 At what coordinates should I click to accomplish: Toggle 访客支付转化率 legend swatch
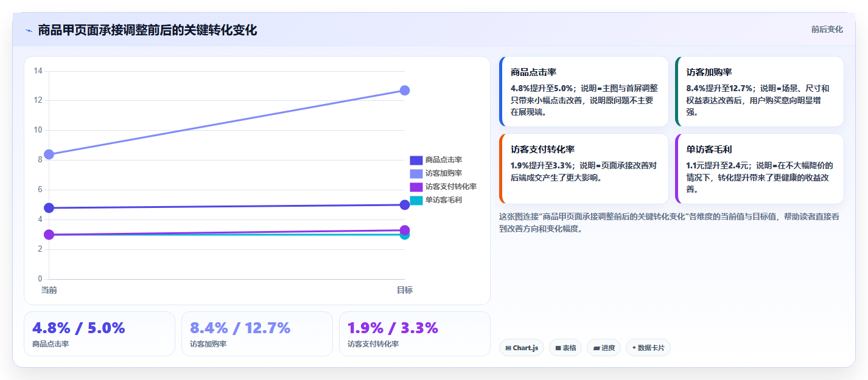[x=416, y=187]
